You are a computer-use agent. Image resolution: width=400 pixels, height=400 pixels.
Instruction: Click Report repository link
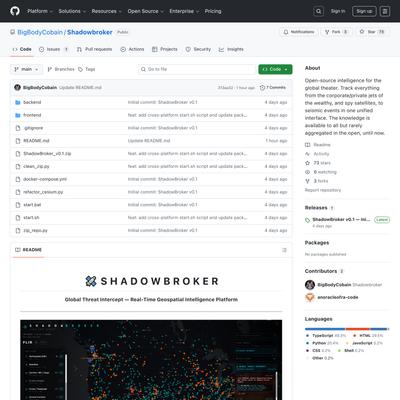[x=323, y=190]
